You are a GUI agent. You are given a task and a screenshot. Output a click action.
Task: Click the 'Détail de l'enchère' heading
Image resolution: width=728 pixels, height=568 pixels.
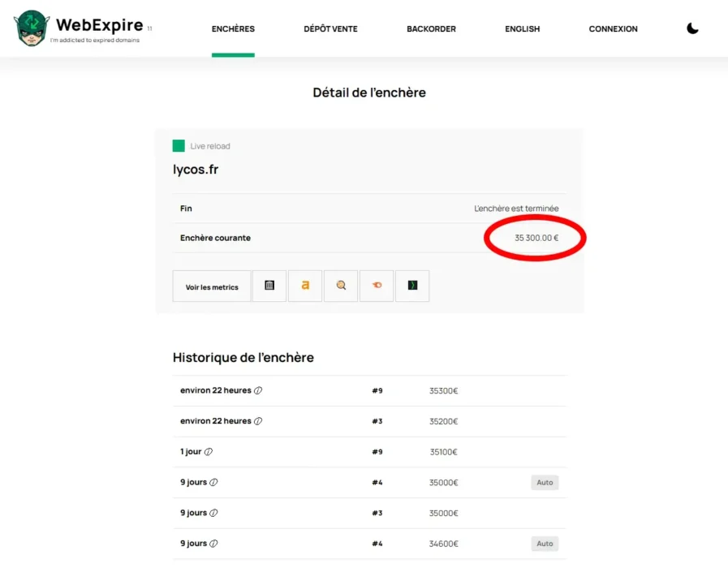pos(369,93)
